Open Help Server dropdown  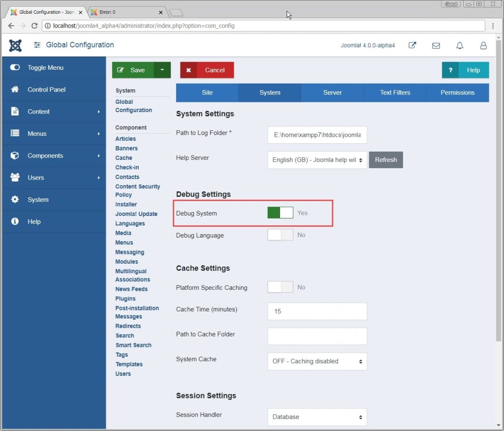click(317, 160)
